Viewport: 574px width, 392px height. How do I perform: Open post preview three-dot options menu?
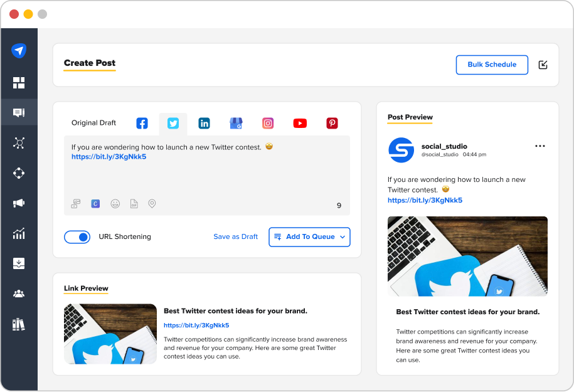[540, 146]
